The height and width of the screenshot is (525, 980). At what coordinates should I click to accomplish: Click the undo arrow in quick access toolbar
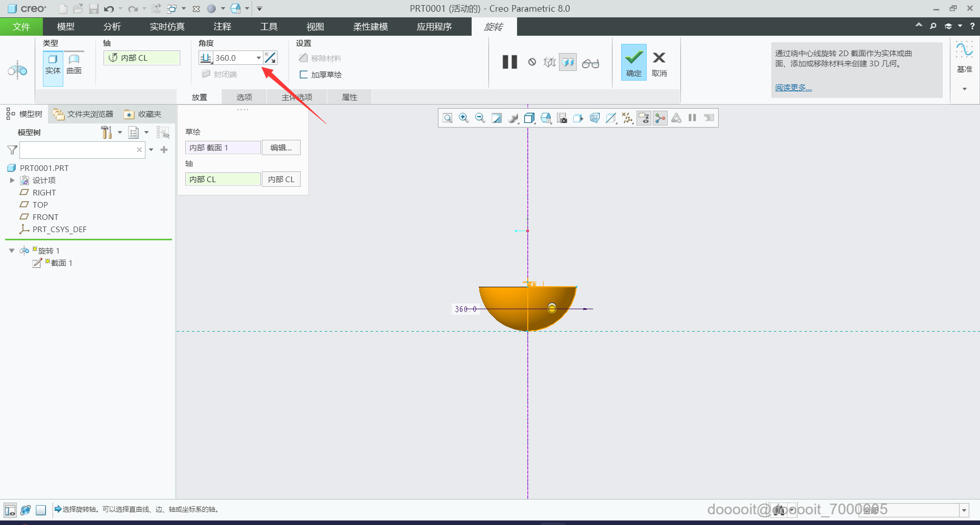point(109,9)
